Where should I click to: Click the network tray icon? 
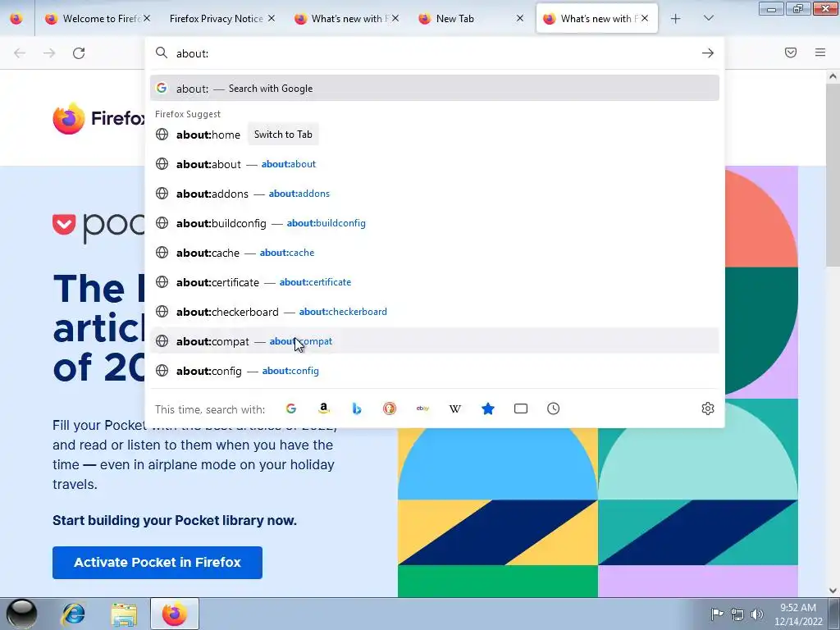pos(737,614)
